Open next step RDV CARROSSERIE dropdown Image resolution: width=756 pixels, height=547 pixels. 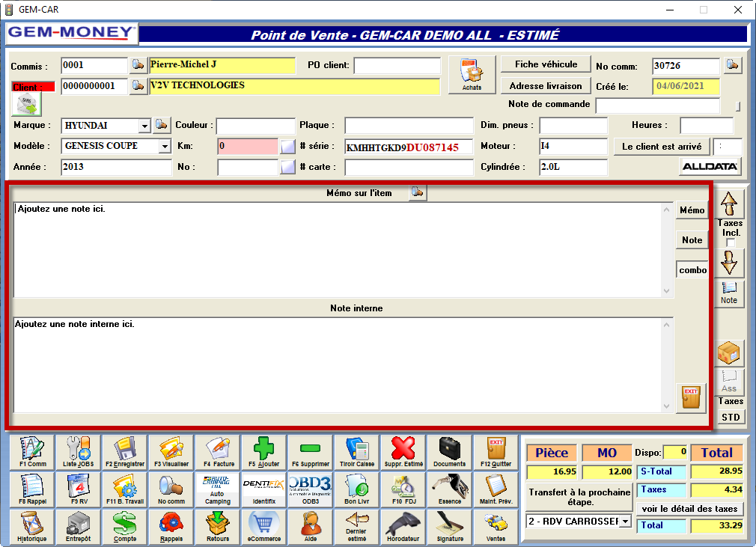pyautogui.click(x=625, y=521)
